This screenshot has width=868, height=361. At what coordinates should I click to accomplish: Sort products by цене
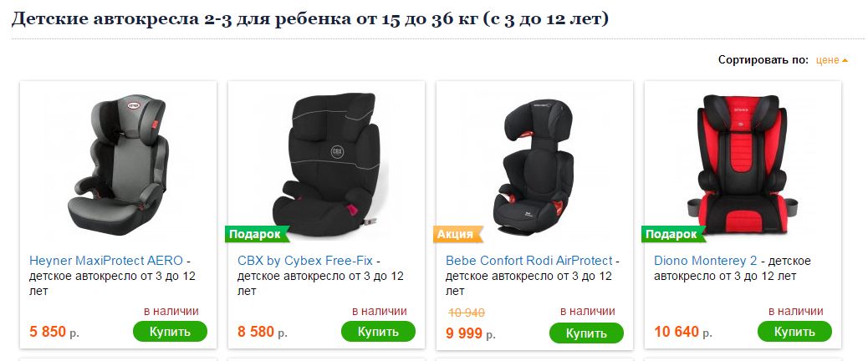pyautogui.click(x=828, y=60)
